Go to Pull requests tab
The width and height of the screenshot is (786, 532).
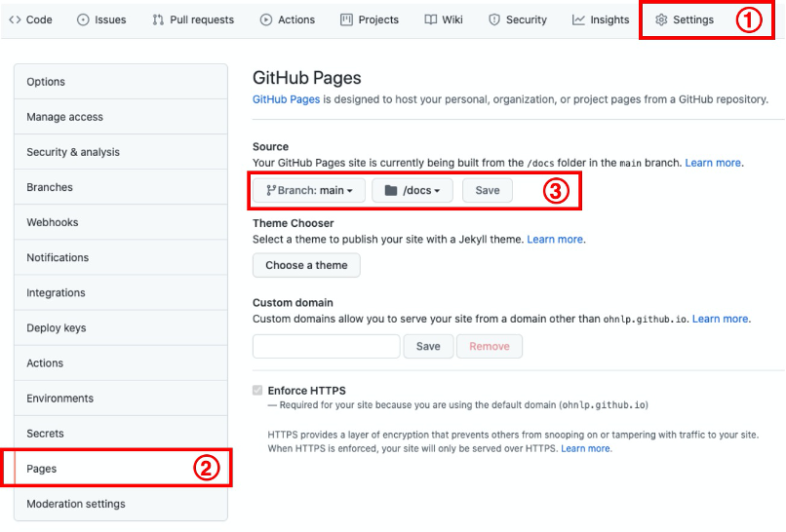pos(193,19)
